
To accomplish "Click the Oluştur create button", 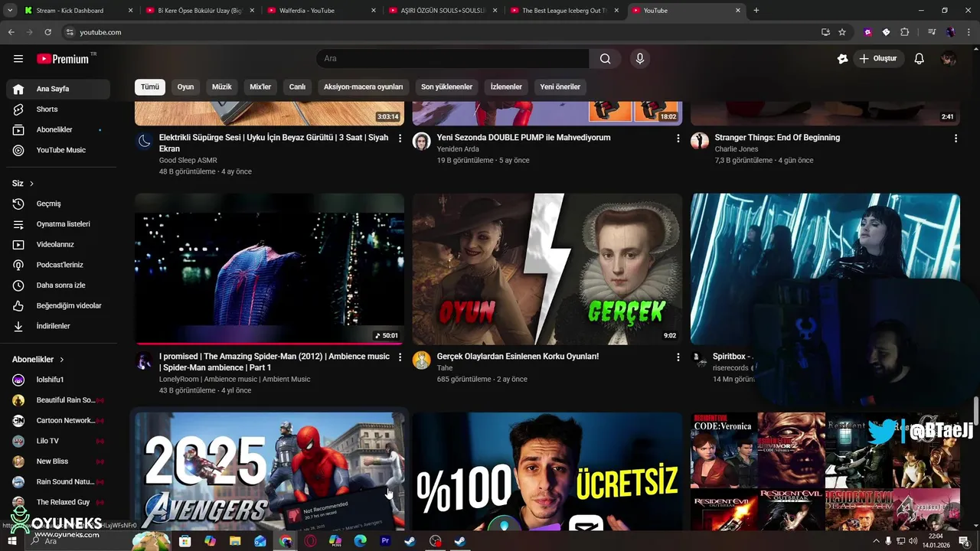I will point(877,59).
